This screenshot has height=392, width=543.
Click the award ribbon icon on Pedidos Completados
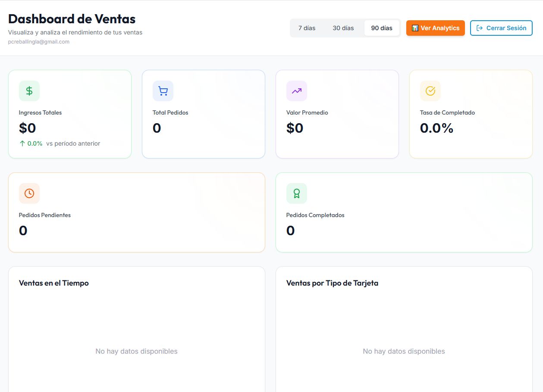[297, 193]
